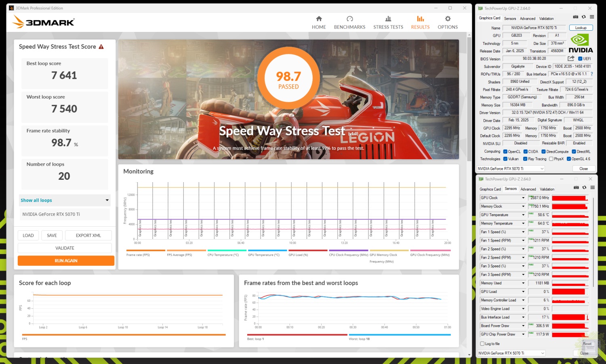Click the 3DMark logo in header
The image size is (606, 364).
click(44, 22)
